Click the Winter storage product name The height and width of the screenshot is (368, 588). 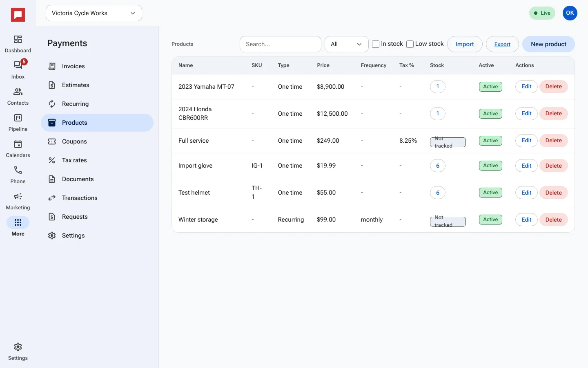click(x=198, y=220)
